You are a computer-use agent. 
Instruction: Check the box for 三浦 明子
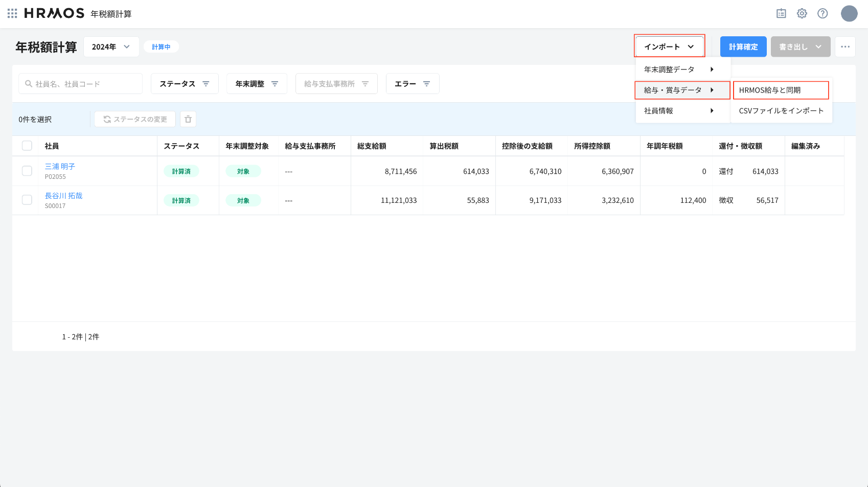point(27,171)
